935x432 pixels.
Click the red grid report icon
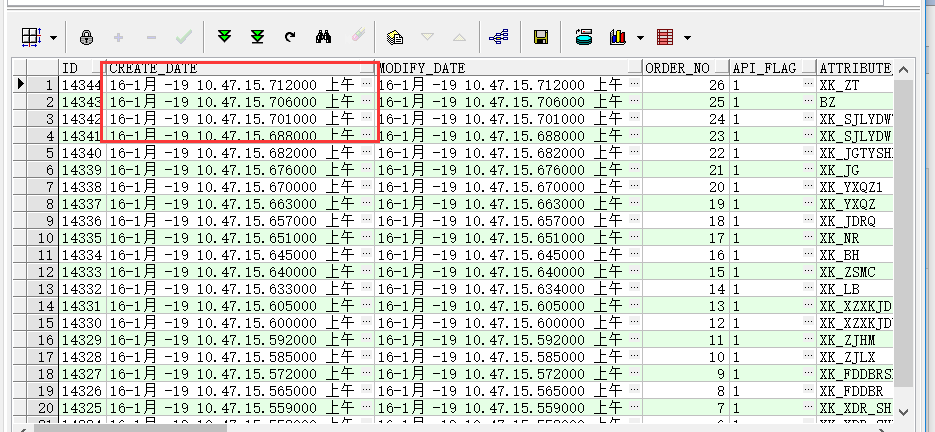pos(665,37)
